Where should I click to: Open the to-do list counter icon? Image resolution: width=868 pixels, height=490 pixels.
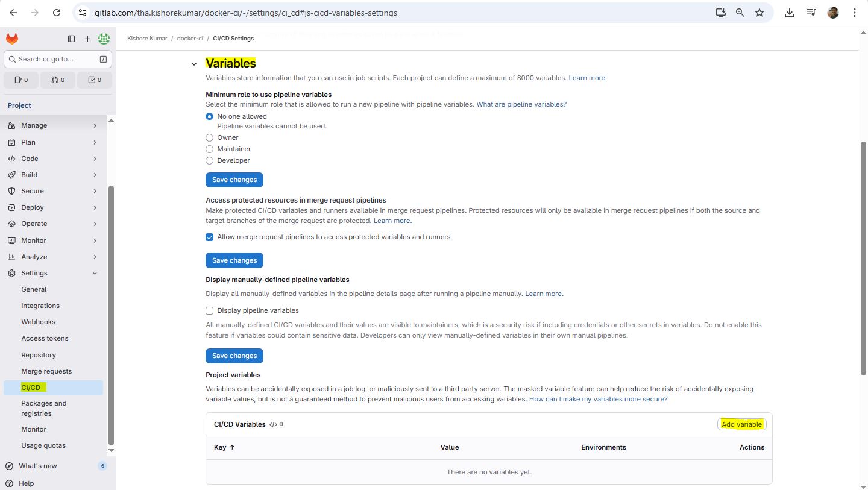click(95, 80)
